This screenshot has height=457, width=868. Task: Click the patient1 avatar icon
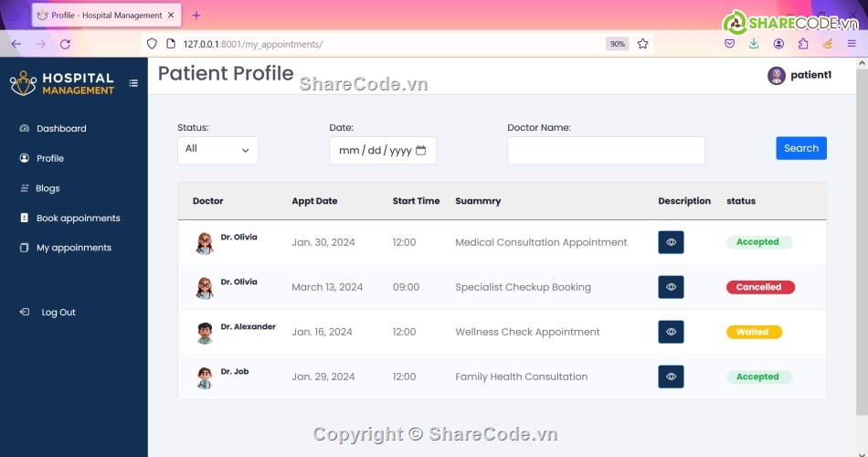[x=776, y=76]
